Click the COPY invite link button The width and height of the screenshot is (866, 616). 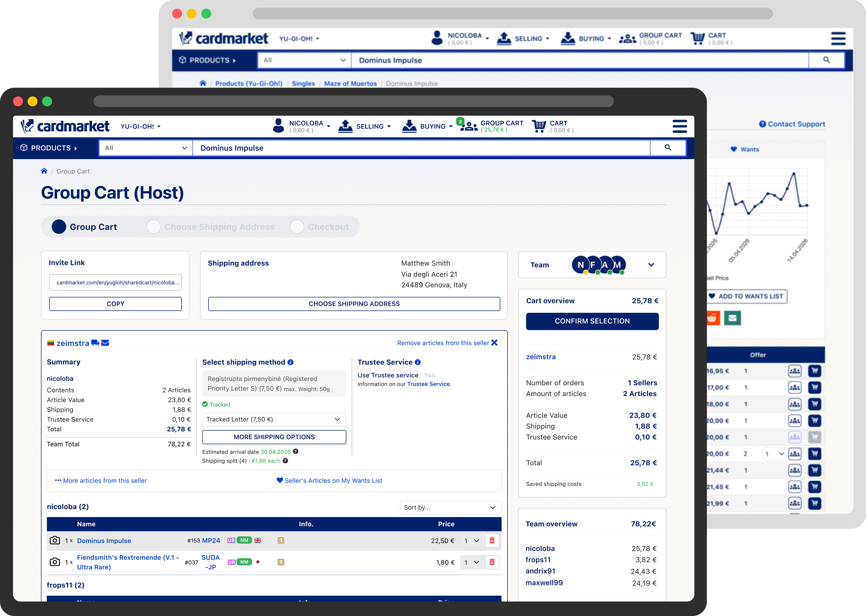pos(115,304)
